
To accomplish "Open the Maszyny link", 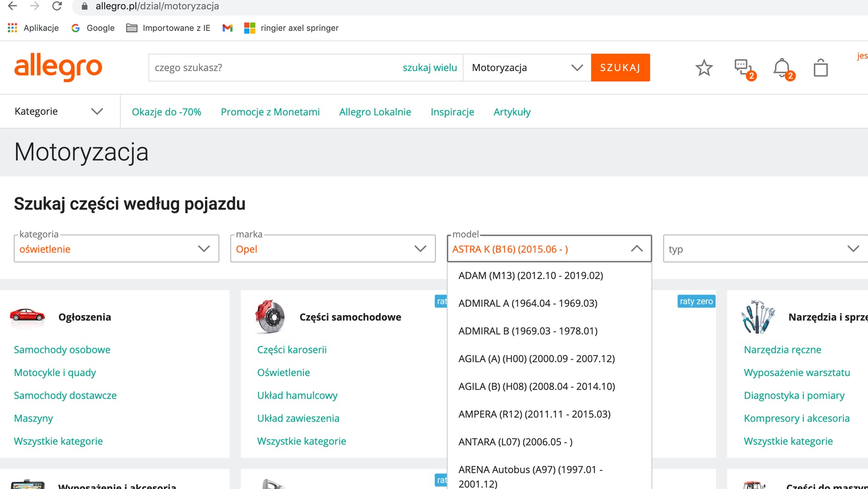I will pos(33,418).
